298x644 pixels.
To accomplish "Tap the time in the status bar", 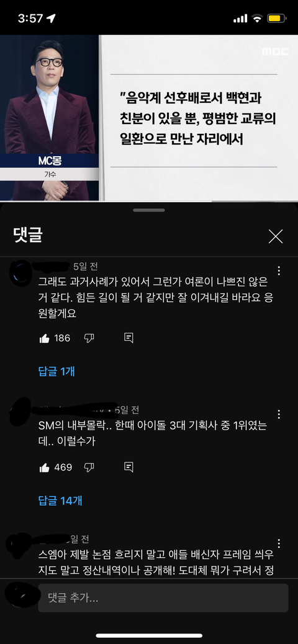I will 30,19.
